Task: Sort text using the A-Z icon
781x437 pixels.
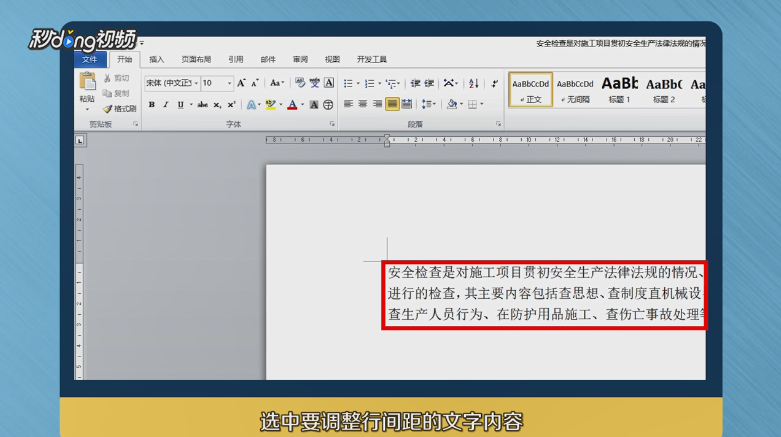Action: (474, 83)
